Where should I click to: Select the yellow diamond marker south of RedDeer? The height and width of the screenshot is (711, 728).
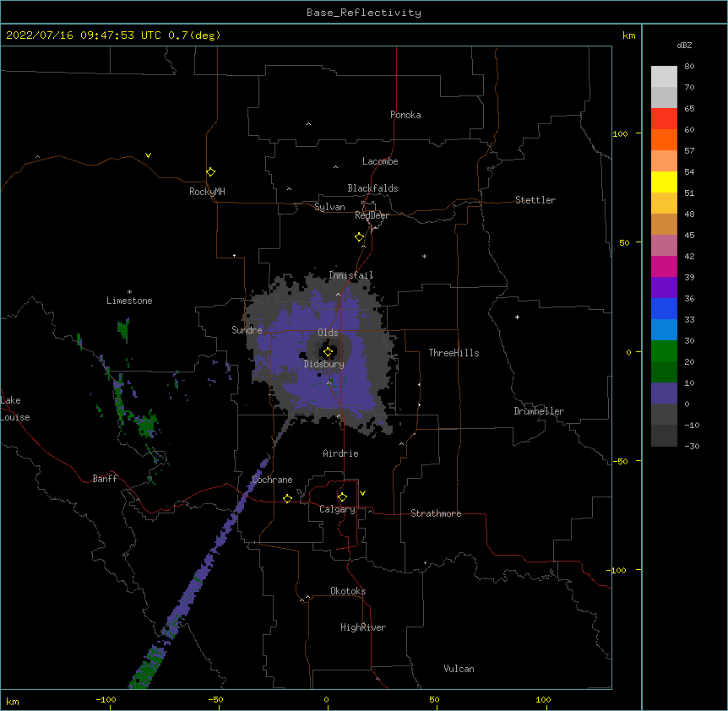359,236
